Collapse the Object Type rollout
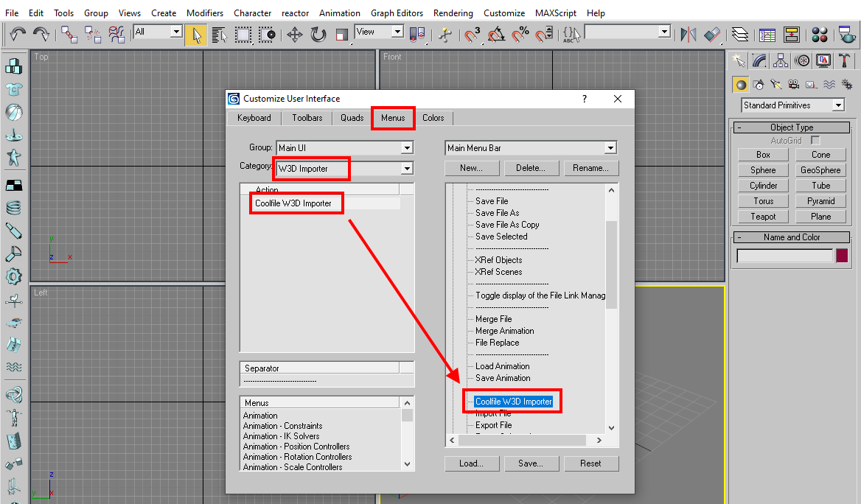861x504 pixels. 791,127
